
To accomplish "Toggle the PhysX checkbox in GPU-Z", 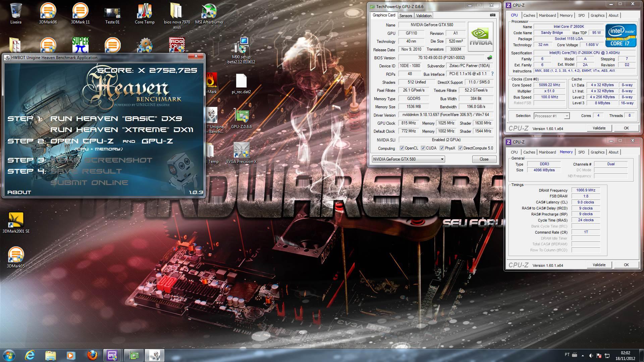I will click(442, 148).
